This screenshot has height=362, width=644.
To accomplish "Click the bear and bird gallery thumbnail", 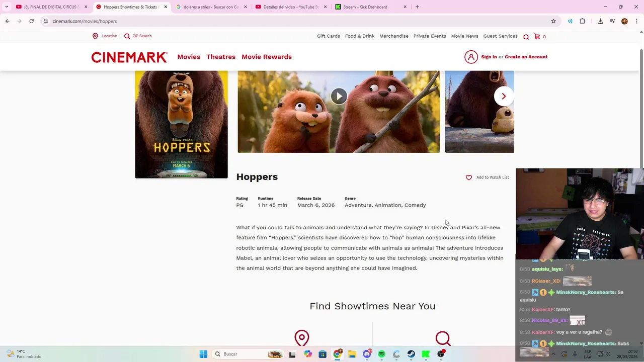I will pyautogui.click(x=479, y=112).
